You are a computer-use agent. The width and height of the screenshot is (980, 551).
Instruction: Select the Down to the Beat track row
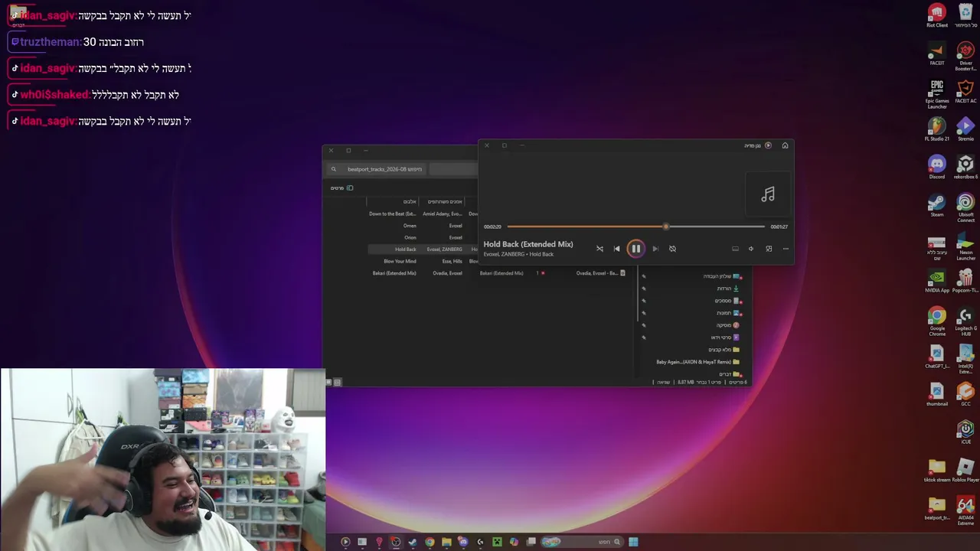[423, 214]
